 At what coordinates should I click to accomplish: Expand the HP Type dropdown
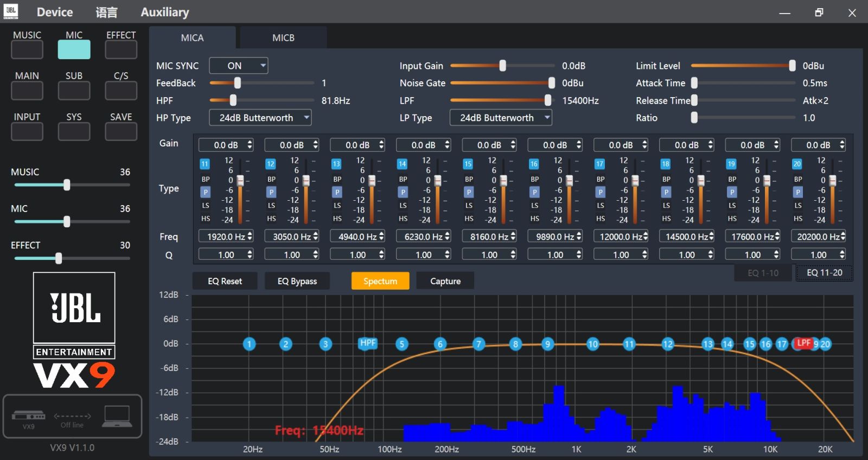click(x=260, y=118)
